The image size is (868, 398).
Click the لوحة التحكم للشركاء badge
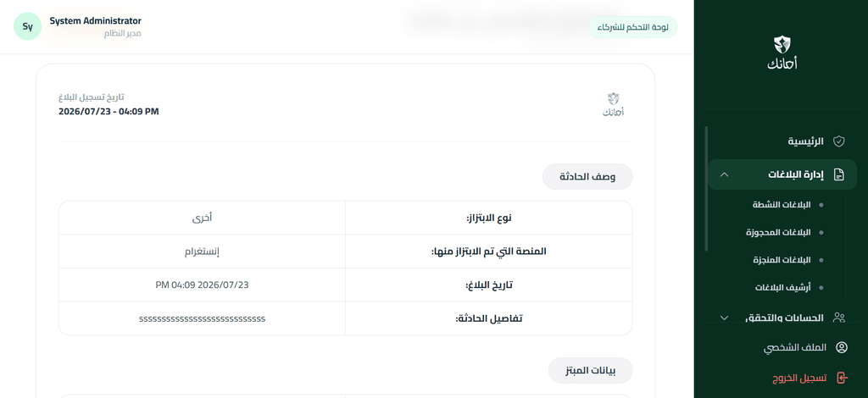pos(632,26)
